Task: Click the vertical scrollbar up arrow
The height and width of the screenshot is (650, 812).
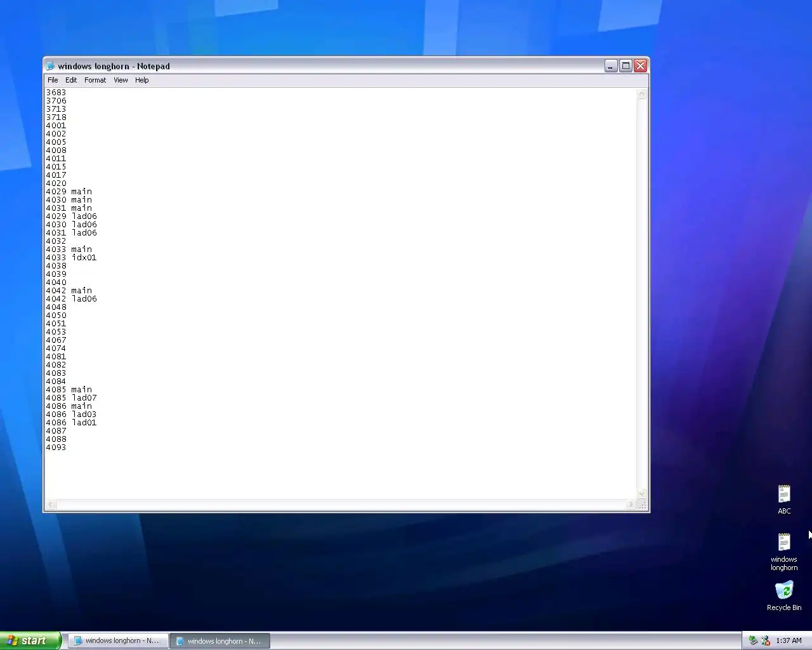Action: [641, 94]
